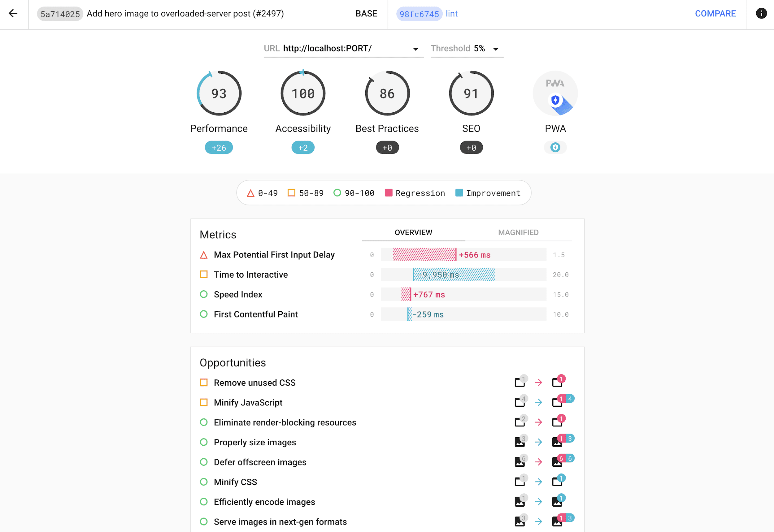Expand the Threshold 5% dropdown
The height and width of the screenshot is (532, 774).
point(496,49)
